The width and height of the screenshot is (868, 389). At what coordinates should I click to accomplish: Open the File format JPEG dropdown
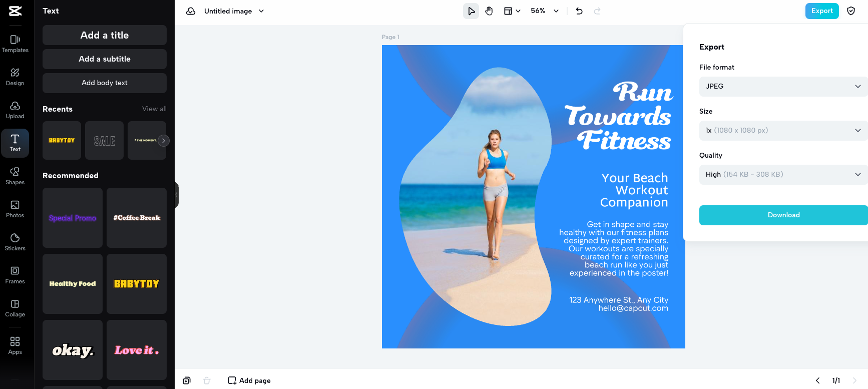(783, 87)
